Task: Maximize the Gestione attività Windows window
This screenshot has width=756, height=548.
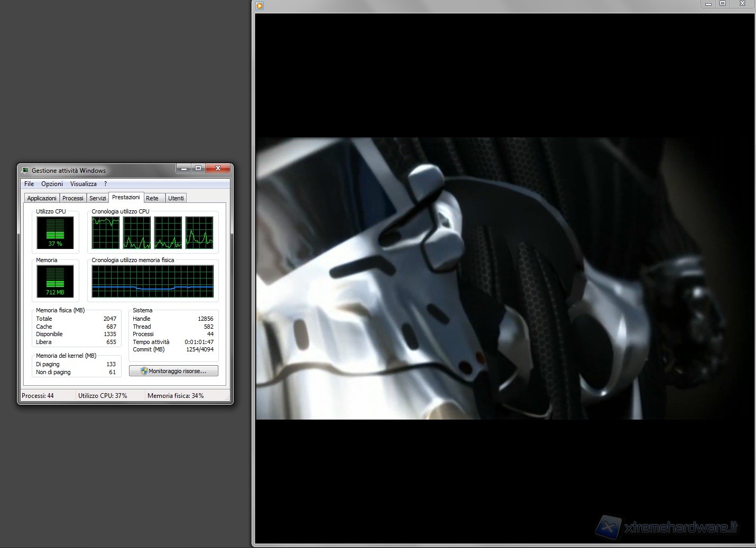Action: tap(198, 169)
